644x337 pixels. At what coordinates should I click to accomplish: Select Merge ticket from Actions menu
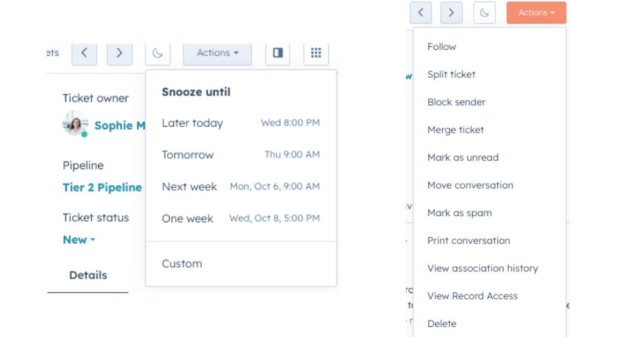tap(455, 130)
